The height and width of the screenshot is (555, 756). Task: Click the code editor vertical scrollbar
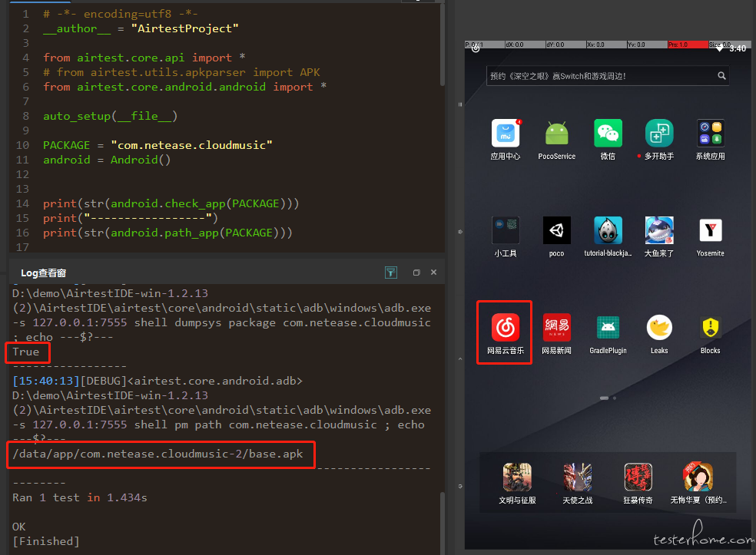(x=442, y=45)
